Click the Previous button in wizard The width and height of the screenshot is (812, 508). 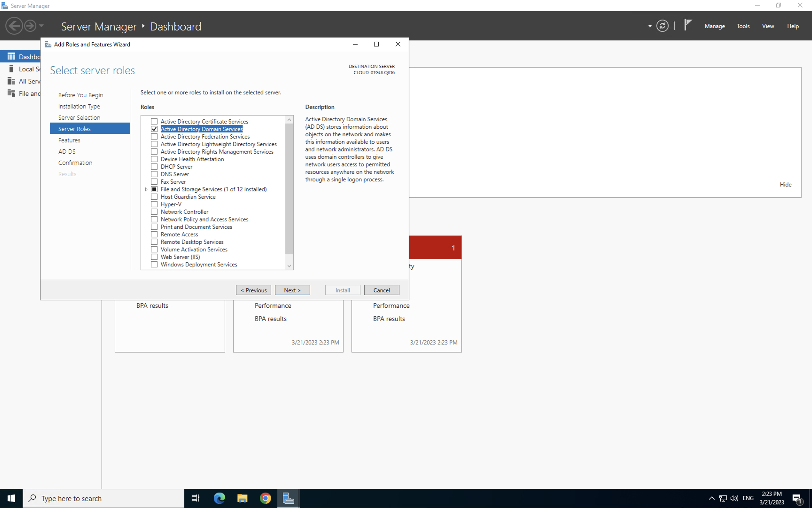coord(253,290)
